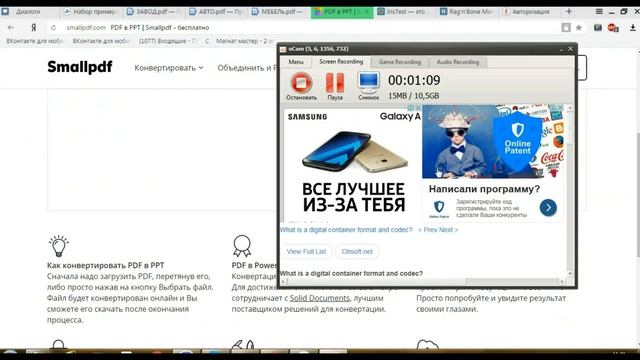Switch to the МЕБЕЛЬ.pdf browser tab
The width and height of the screenshot is (640, 360).
coord(279,12)
